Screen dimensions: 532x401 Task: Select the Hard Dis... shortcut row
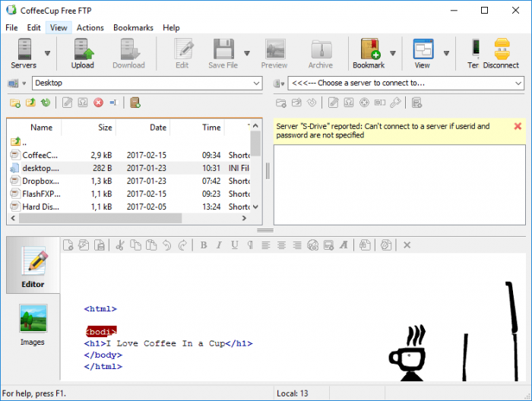[x=129, y=207]
